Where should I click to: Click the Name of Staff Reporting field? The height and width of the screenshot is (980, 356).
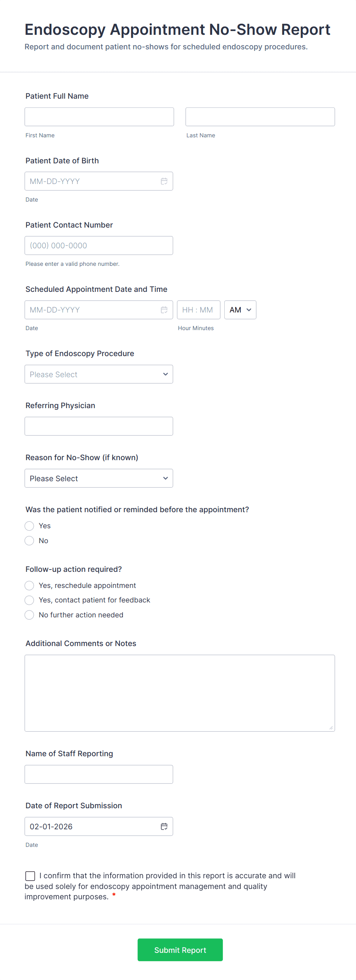coord(99,774)
